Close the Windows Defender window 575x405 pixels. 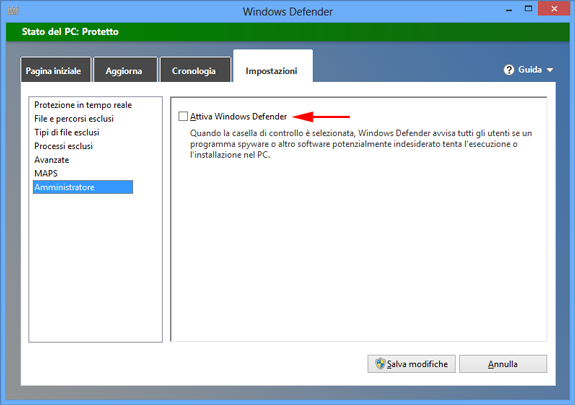click(554, 8)
